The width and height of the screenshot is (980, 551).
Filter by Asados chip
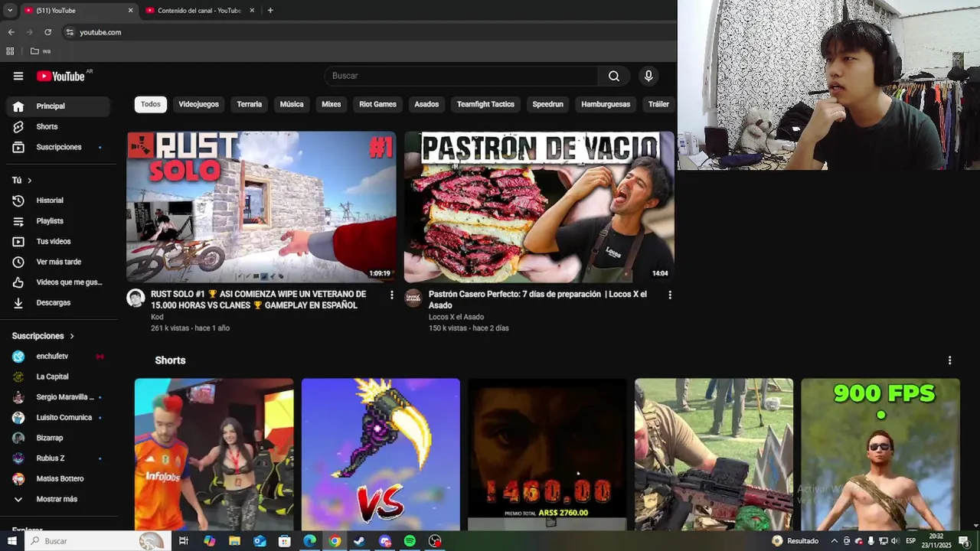pyautogui.click(x=426, y=104)
